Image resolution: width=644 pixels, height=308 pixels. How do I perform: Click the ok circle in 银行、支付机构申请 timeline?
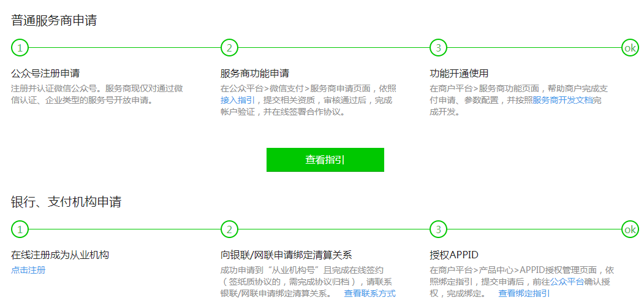tap(630, 229)
